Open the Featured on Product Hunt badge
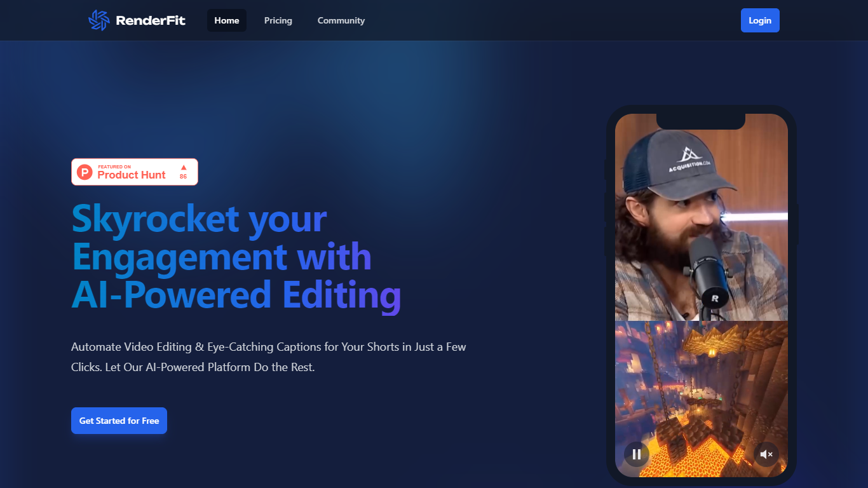The width and height of the screenshot is (868, 488). (x=135, y=172)
